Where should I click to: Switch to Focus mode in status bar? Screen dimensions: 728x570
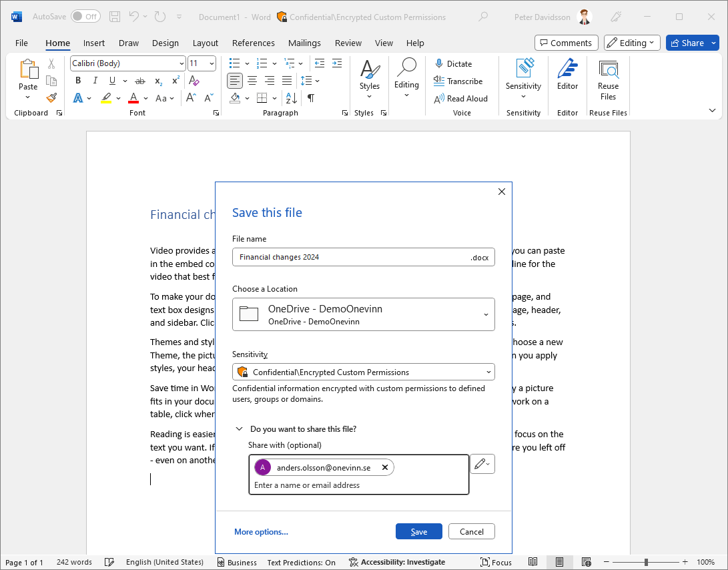click(496, 562)
